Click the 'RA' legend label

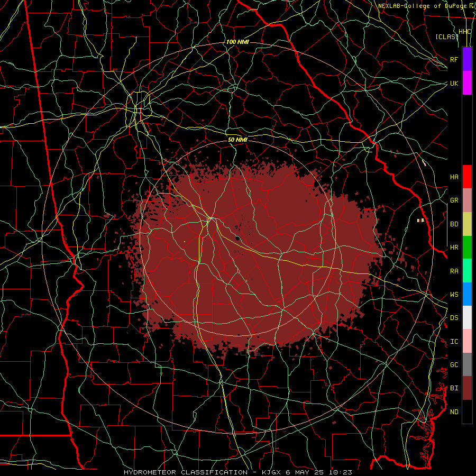pyautogui.click(x=454, y=271)
